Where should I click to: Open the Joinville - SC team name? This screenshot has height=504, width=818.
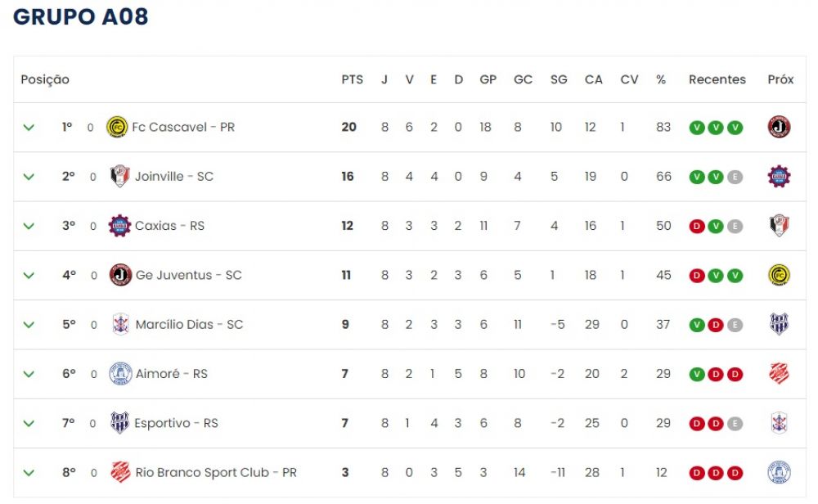point(174,177)
